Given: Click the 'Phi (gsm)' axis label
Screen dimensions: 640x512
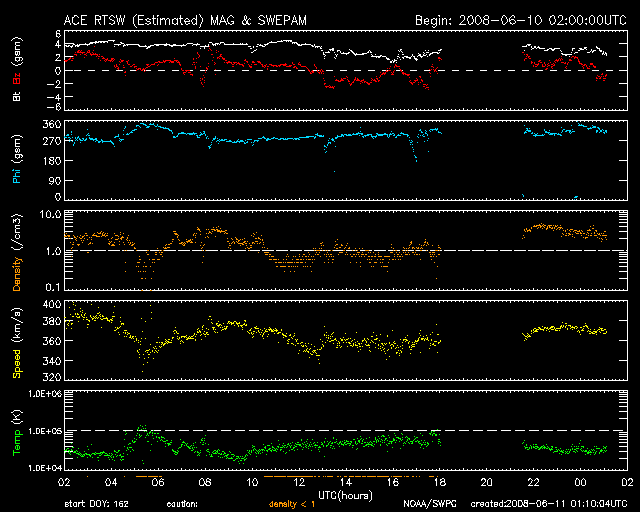Looking at the screenshot, I should pos(17,159).
